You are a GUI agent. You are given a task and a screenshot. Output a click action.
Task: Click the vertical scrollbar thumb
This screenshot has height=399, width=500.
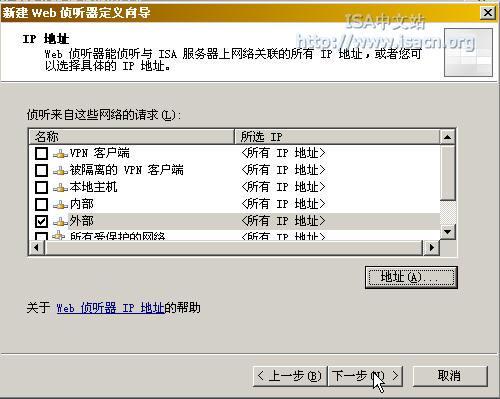(448, 172)
